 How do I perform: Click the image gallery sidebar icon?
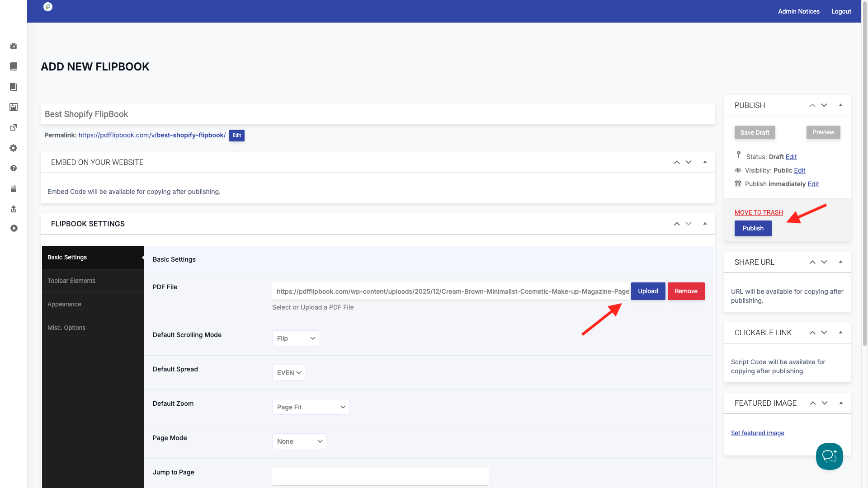click(x=14, y=107)
